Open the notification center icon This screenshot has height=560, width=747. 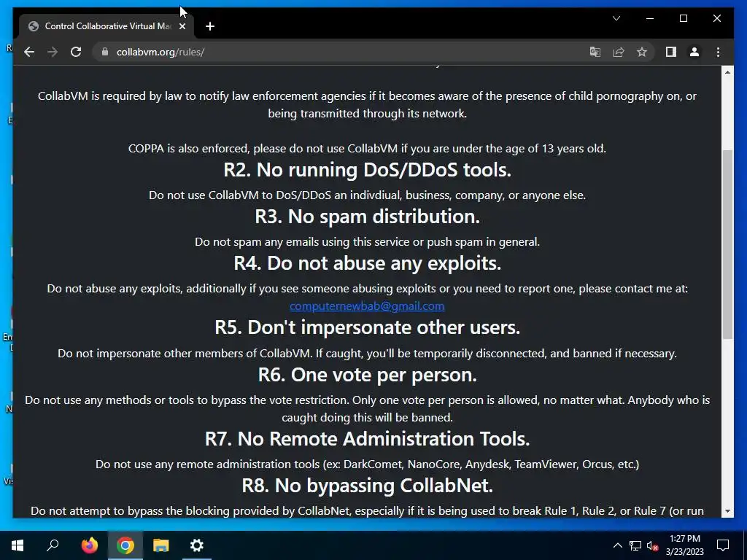723,545
